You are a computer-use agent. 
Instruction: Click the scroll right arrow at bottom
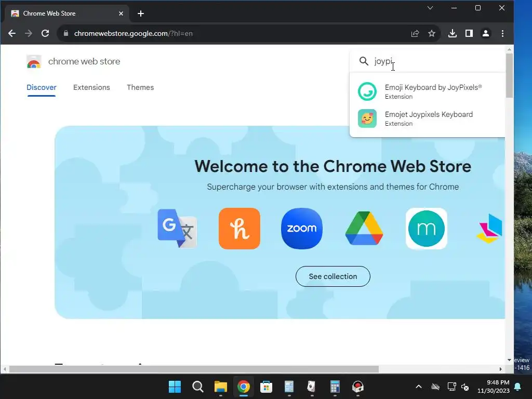click(501, 369)
